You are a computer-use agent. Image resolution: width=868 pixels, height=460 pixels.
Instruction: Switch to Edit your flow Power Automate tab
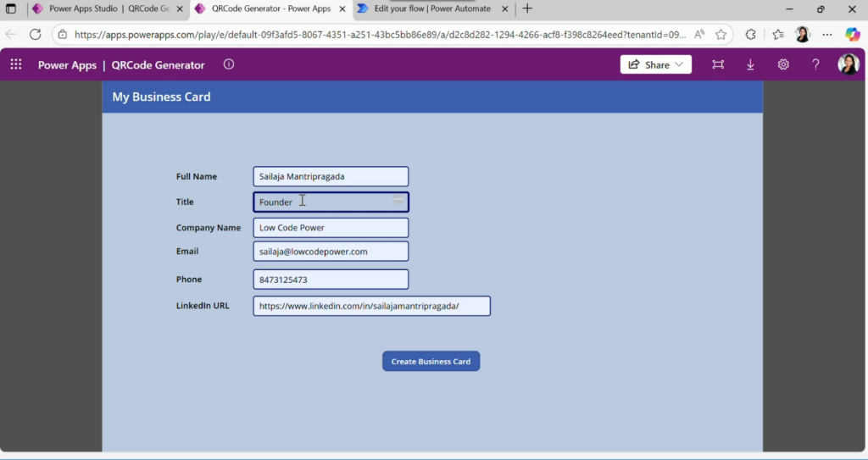432,8
